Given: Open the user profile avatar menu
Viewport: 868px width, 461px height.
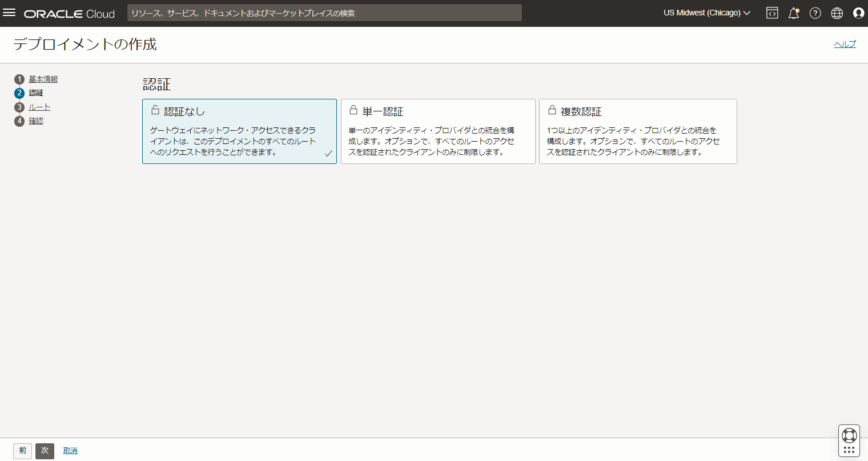Looking at the screenshot, I should [x=858, y=13].
